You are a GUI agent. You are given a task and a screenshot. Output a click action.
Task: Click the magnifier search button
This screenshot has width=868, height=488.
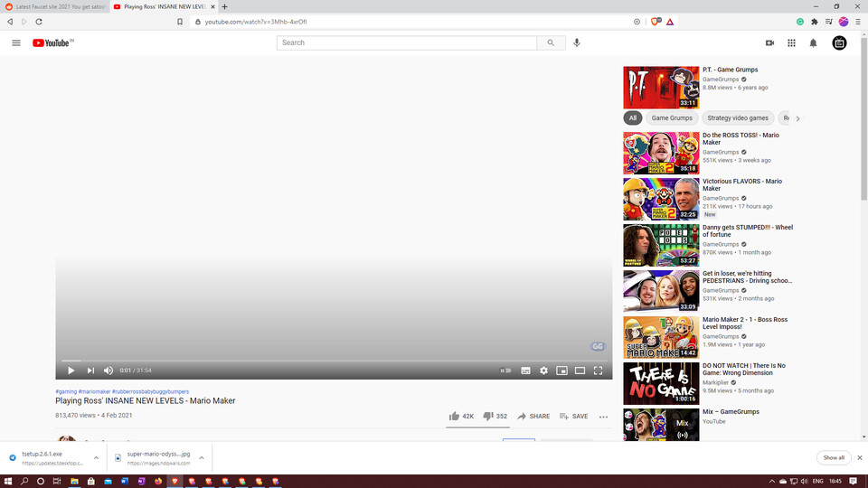[x=551, y=42]
